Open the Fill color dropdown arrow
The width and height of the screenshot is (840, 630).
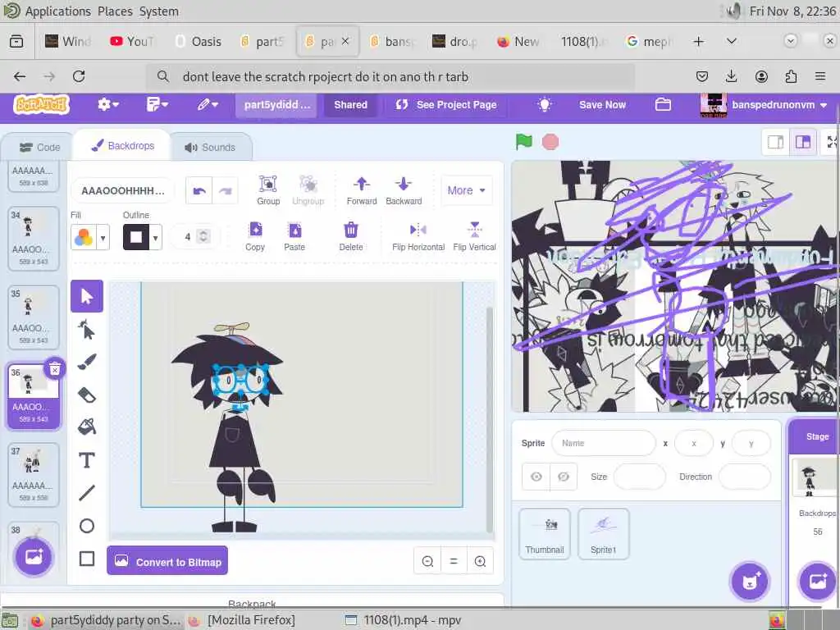tap(103, 237)
